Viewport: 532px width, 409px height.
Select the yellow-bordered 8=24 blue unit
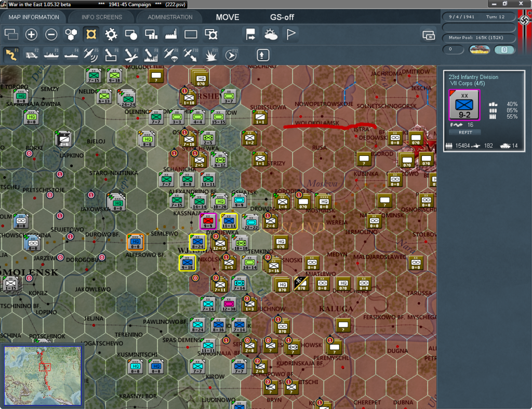pyautogui.click(x=197, y=242)
